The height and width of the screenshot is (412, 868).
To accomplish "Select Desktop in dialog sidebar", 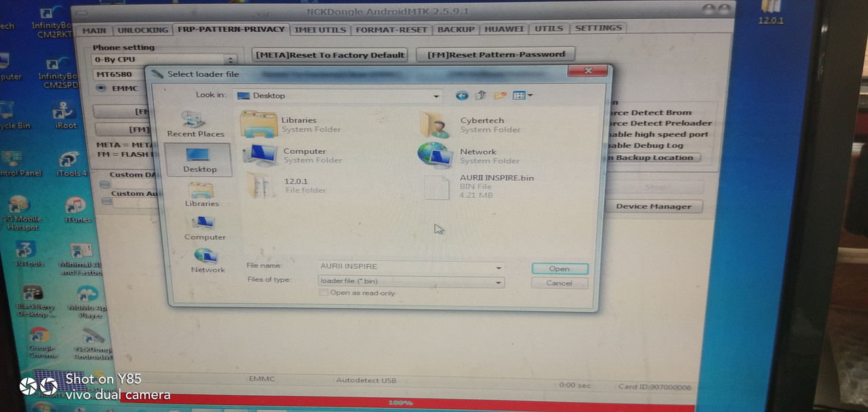I will point(199,161).
